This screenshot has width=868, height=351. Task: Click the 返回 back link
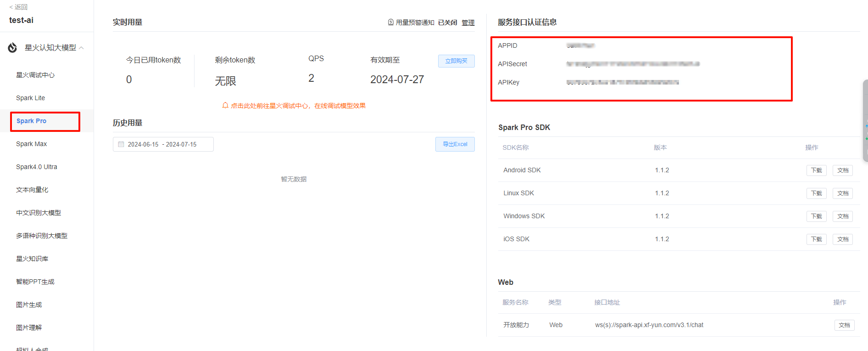(18, 7)
